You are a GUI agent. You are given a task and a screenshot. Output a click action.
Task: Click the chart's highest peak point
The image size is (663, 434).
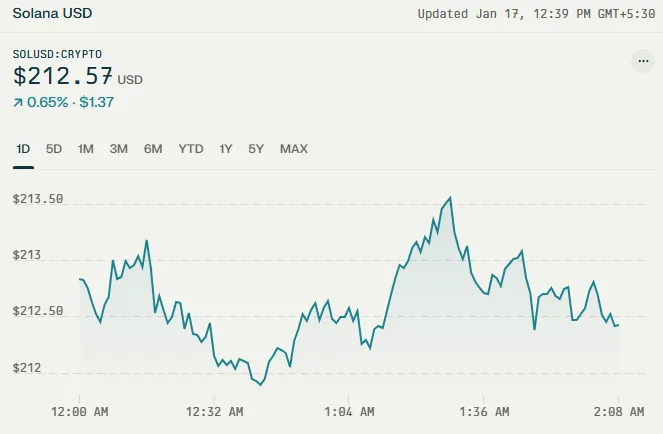coord(450,198)
